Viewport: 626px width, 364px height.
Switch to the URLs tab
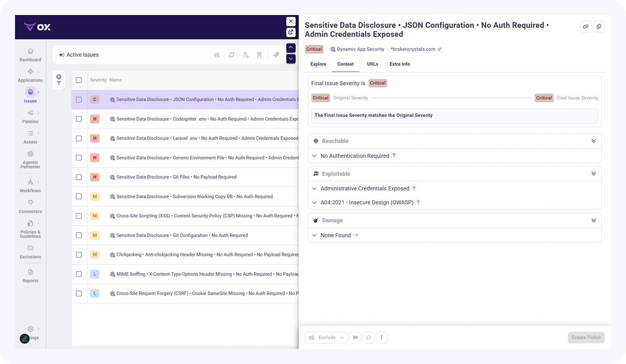pyautogui.click(x=373, y=64)
